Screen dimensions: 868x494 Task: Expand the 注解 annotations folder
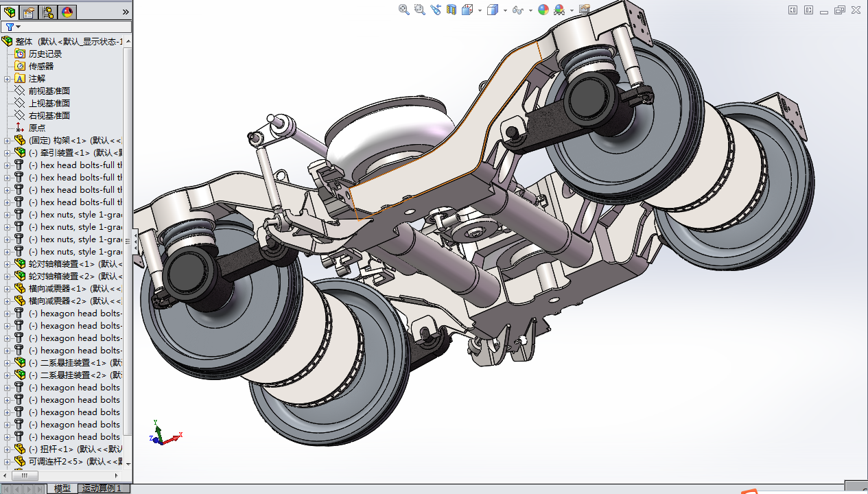pos(8,78)
